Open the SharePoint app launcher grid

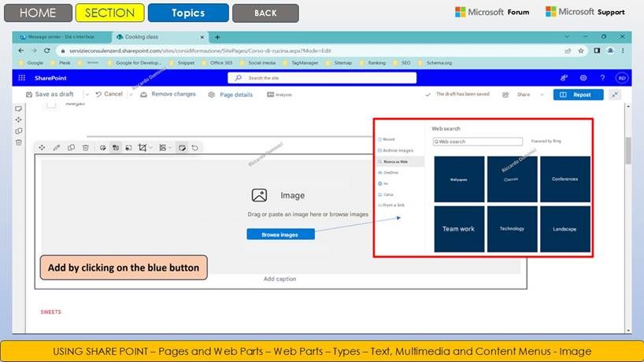click(x=22, y=78)
